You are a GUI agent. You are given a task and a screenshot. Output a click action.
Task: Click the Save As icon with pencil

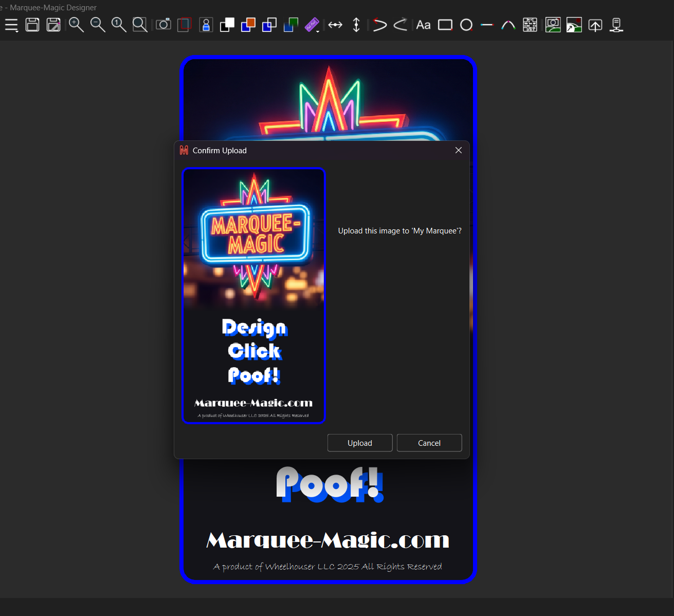point(53,25)
